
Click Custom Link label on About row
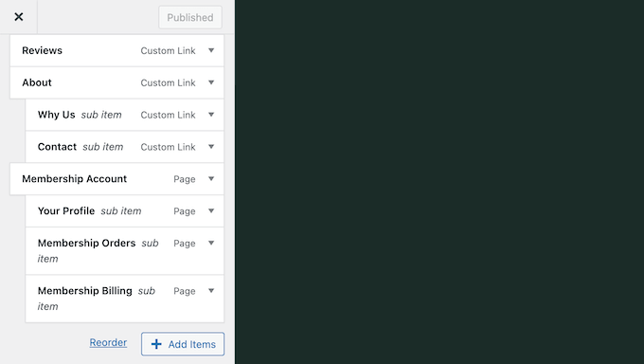click(x=168, y=82)
